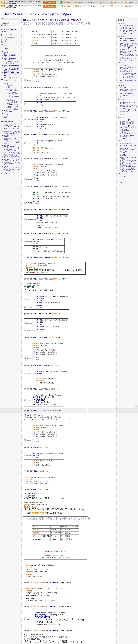Open 宇沢レイサ in update history
Viewport: 138px width, 644px height.
pyautogui.click(x=123, y=132)
